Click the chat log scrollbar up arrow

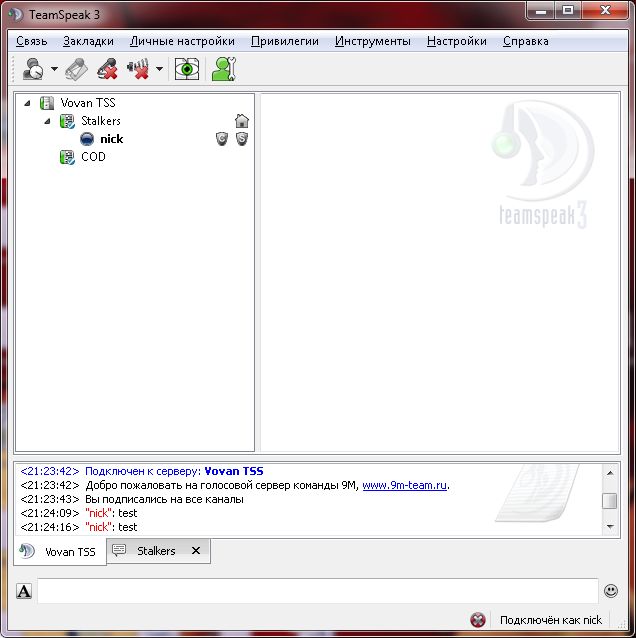click(x=610, y=473)
